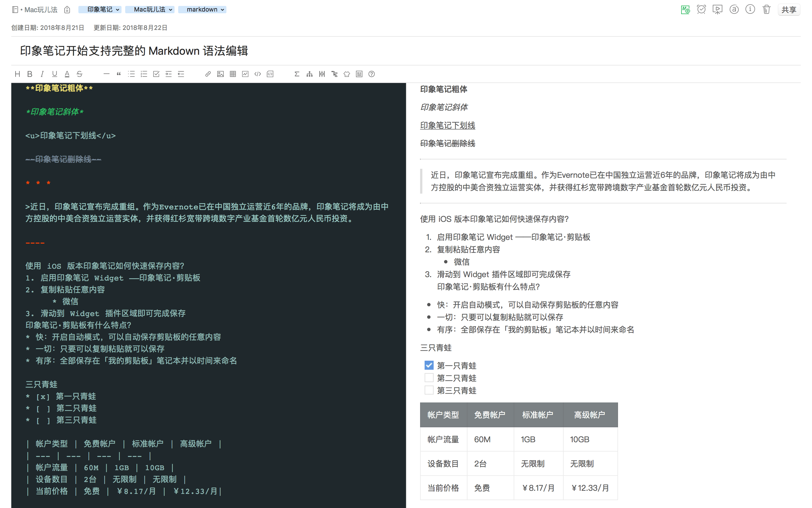812x508 pixels.
Task: Click the 标准帐户 table header cell
Action: [x=538, y=415]
